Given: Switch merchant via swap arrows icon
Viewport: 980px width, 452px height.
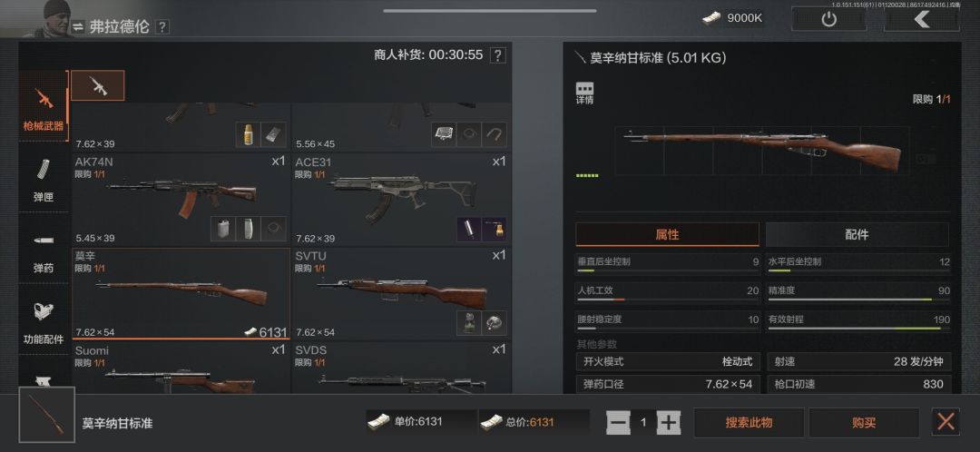Looking at the screenshot, I should tap(77, 27).
